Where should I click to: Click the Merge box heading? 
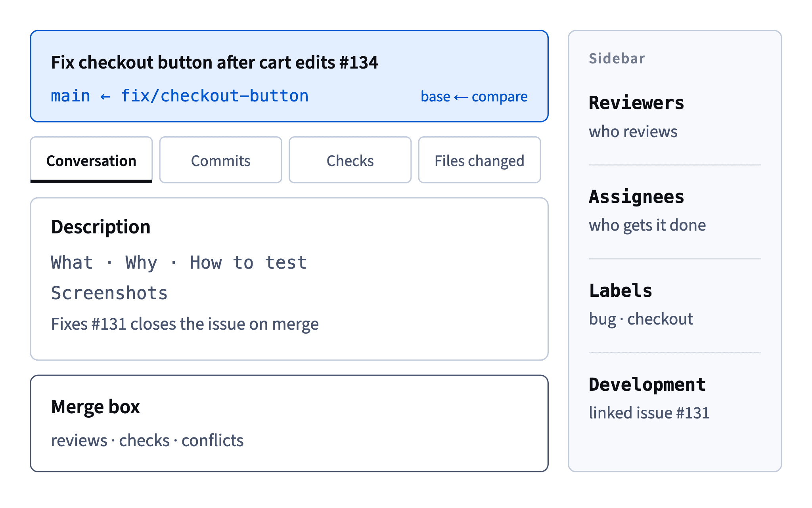pos(96,407)
